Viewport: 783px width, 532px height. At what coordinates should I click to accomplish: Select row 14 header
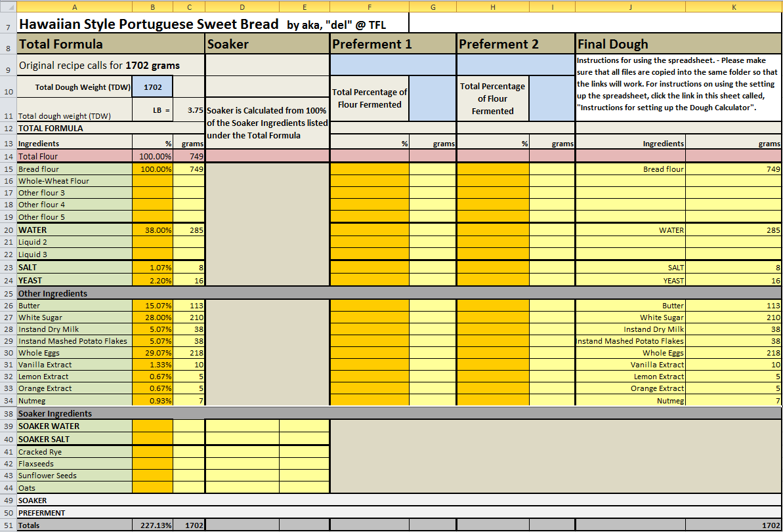(x=9, y=156)
